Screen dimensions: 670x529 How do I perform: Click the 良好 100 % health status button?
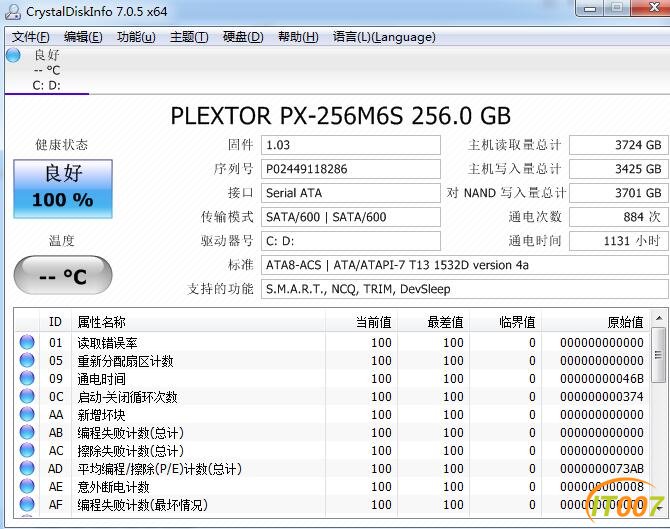pos(63,189)
